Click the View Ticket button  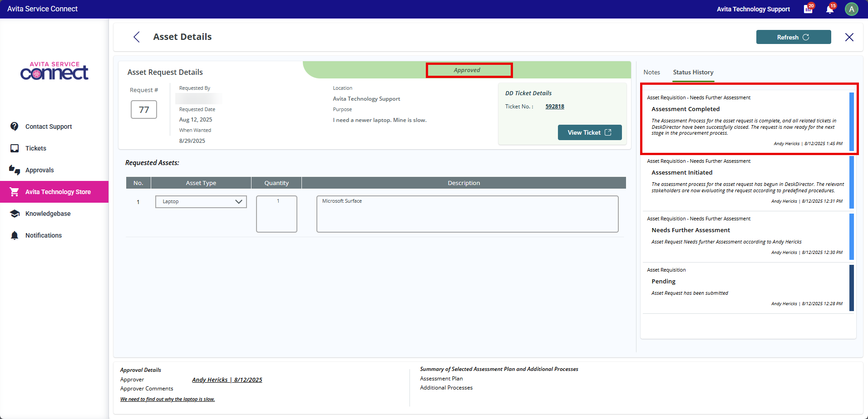tap(590, 132)
